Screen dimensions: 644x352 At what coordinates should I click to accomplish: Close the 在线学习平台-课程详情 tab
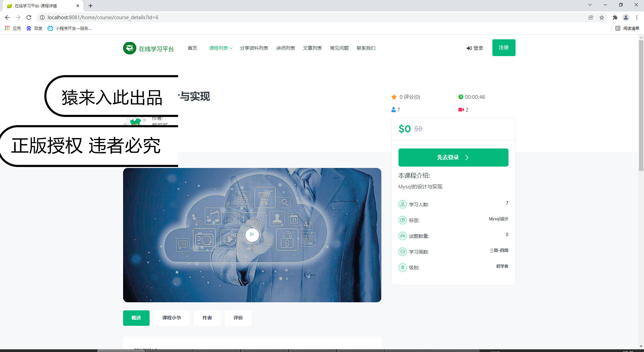click(x=78, y=6)
